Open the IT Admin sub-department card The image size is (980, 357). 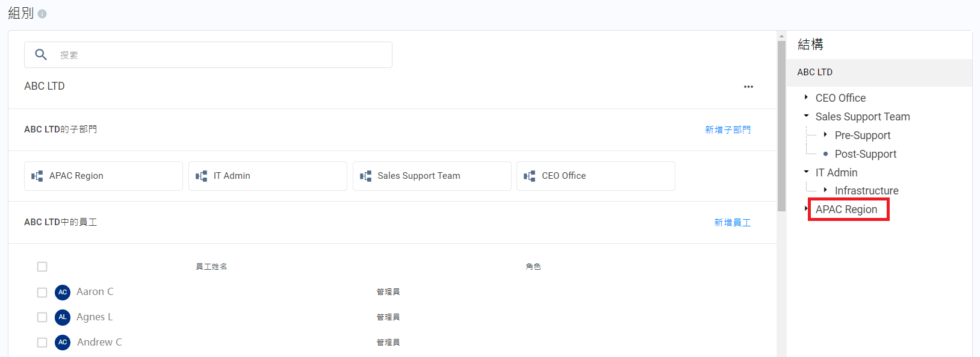[268, 176]
